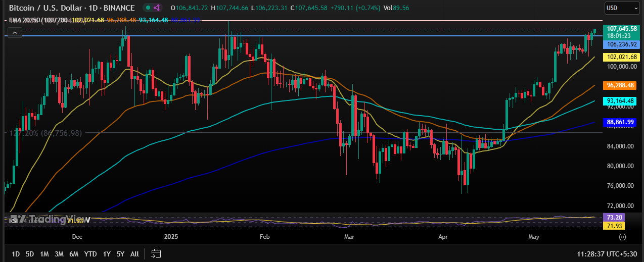Viewport: 644px width, 262px height.
Task: Click the high price H107,744.66
Action: pos(229,8)
